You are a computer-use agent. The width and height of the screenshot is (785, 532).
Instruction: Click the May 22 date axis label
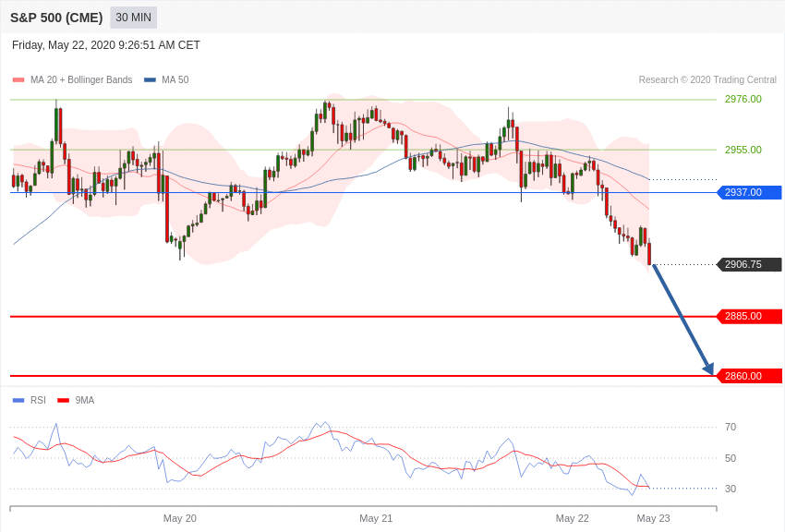(x=573, y=518)
